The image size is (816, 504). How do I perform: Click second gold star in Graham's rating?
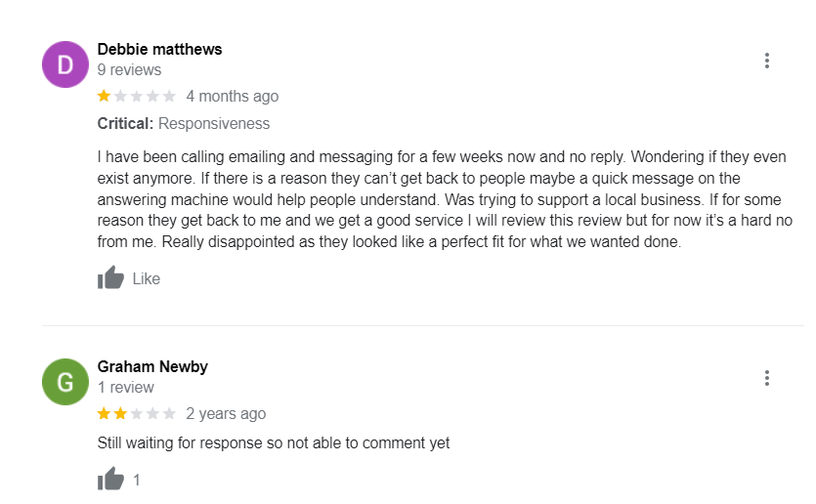point(120,413)
